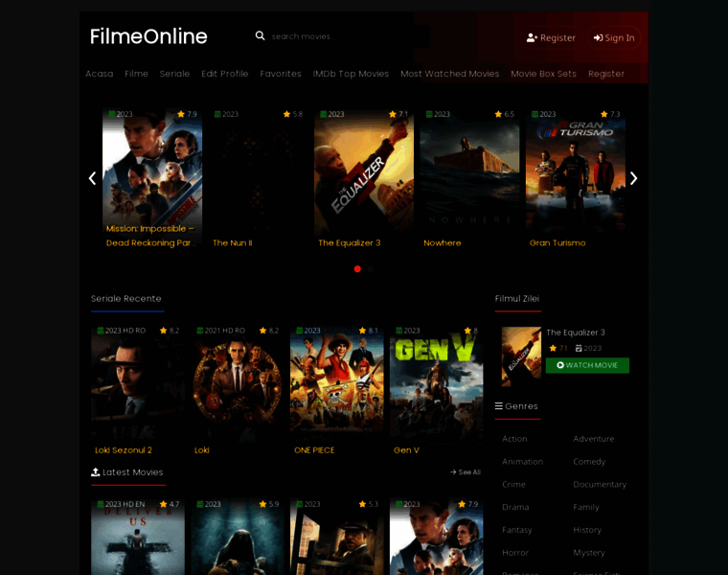Select the Adventure genre
728x575 pixels.
[x=593, y=439]
